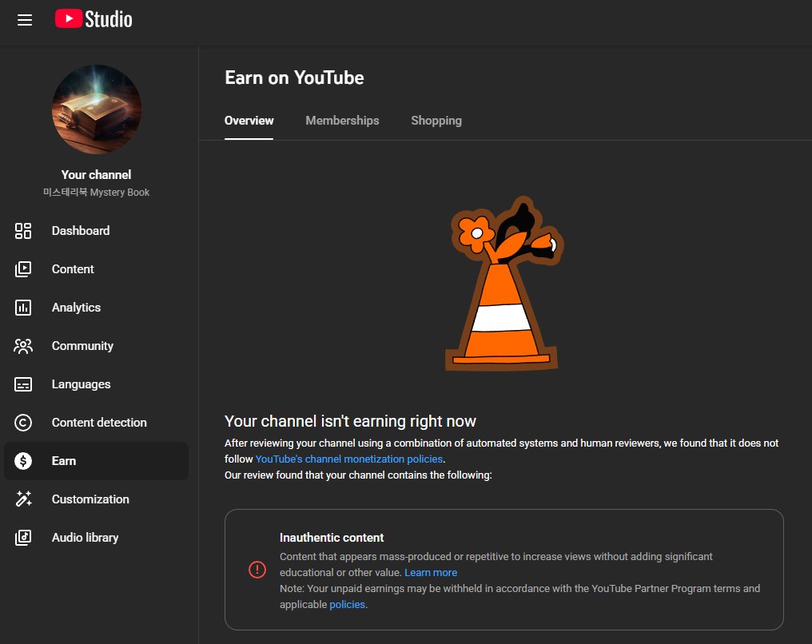Select the Earn sidebar item
Viewport: 812px width, 644px height.
(97, 461)
